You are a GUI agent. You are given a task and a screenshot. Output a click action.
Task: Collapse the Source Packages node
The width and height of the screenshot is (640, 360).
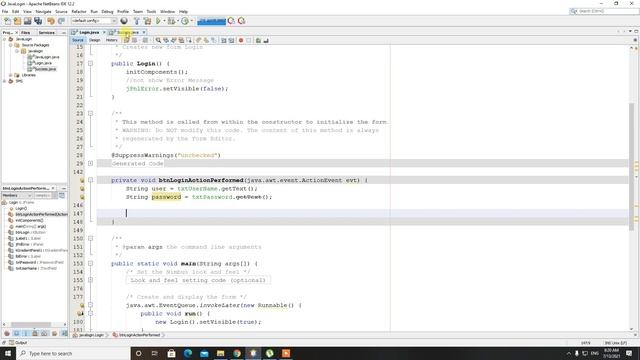[x=11, y=45]
